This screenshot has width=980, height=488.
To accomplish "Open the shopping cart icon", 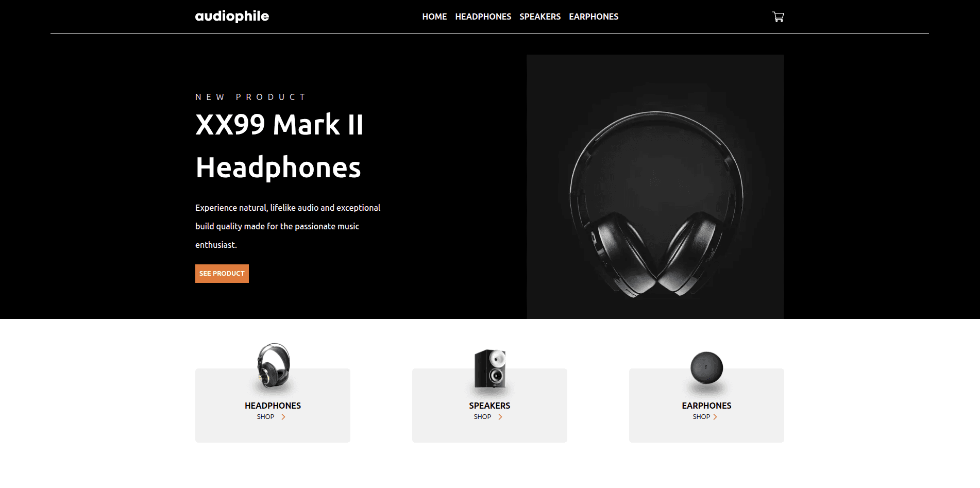I will (778, 16).
